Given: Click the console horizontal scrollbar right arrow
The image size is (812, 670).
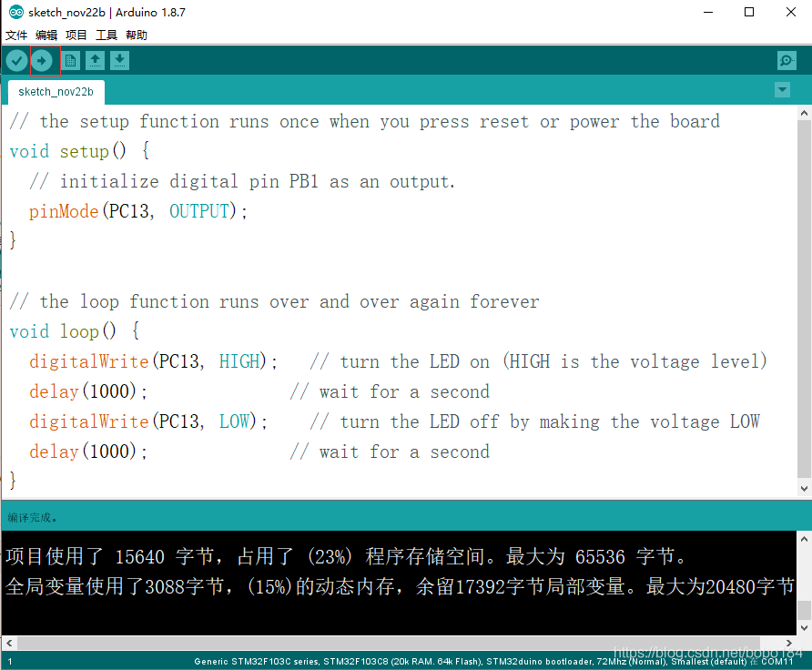Looking at the screenshot, I should [788, 643].
